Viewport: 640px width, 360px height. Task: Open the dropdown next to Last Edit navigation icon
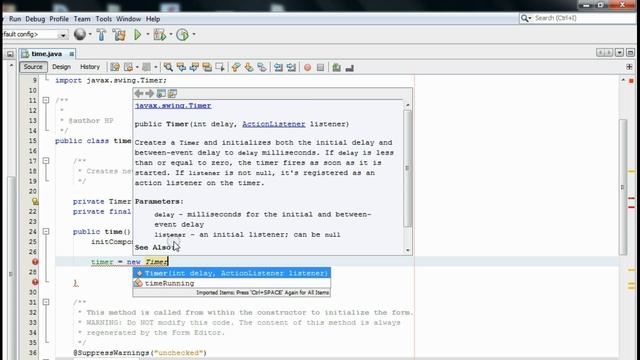coord(137,67)
